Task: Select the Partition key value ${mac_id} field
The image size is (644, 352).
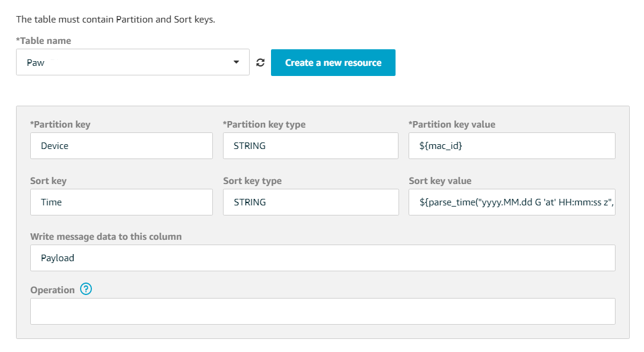Action: click(512, 145)
